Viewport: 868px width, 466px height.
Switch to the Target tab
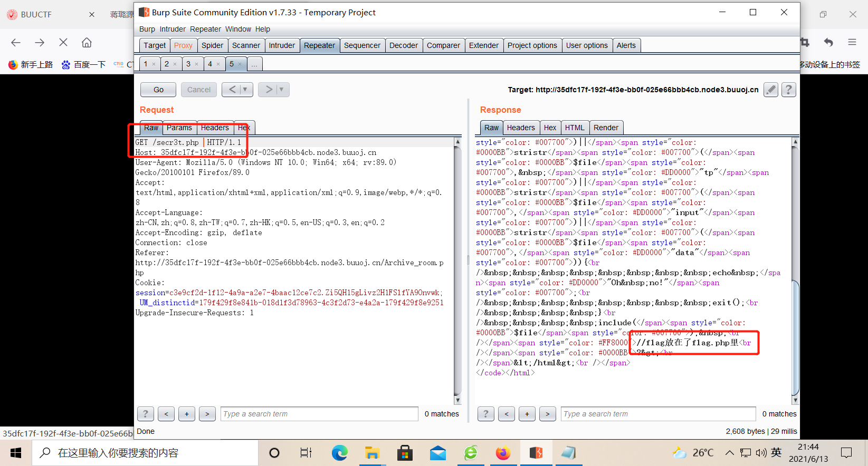155,45
